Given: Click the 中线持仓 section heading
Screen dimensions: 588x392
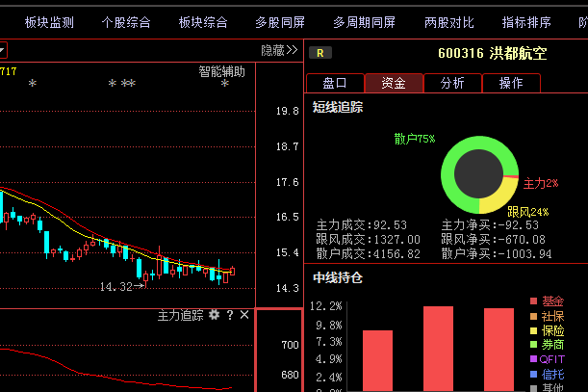Looking at the screenshot, I should (338, 277).
